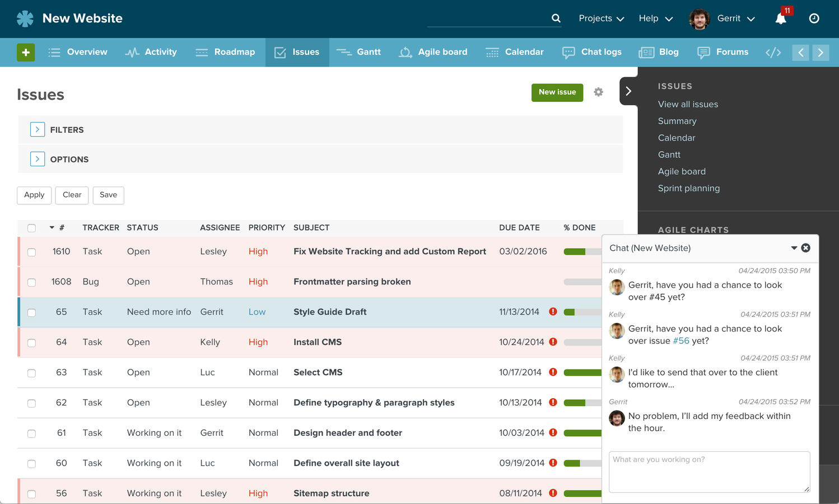The height and width of the screenshot is (504, 839).
Task: Open View all issues link
Action: point(688,104)
